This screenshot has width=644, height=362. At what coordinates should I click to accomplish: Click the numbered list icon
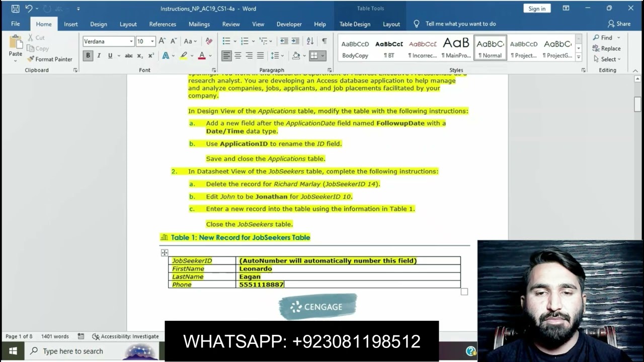click(x=245, y=41)
